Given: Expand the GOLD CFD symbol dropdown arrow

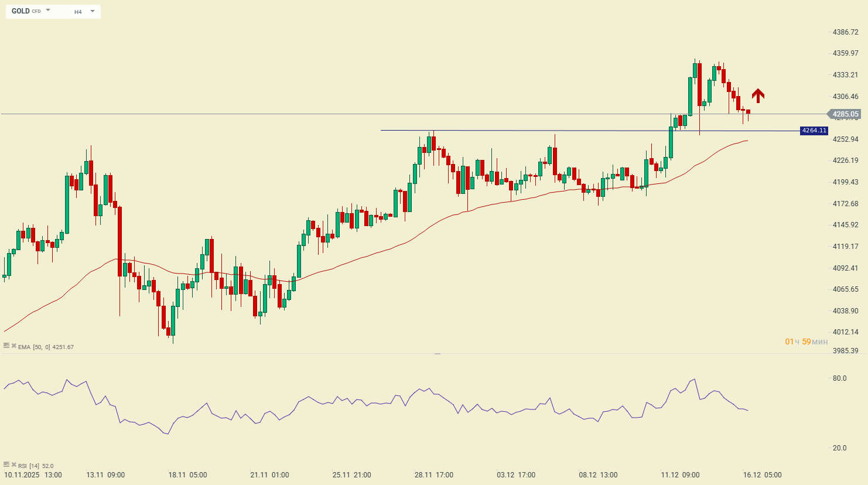Looking at the screenshot, I should coord(48,11).
